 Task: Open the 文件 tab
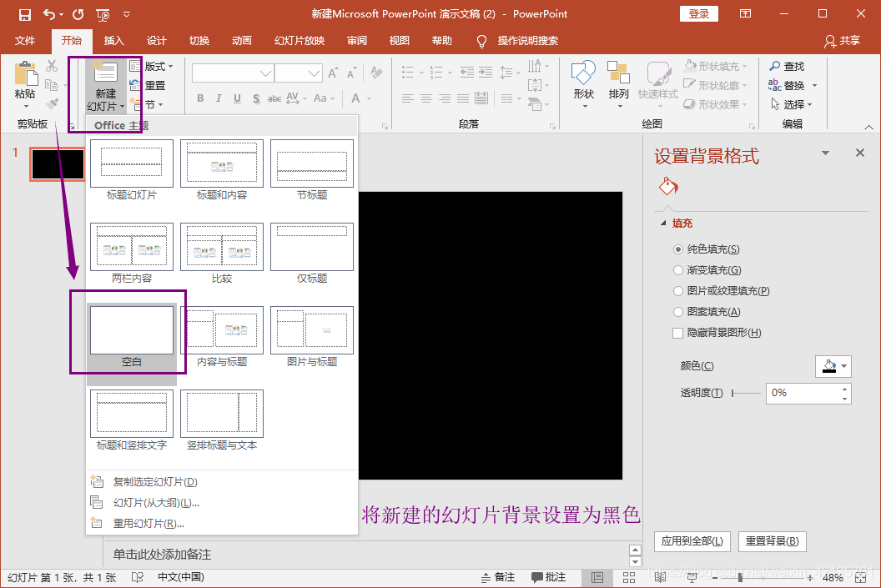25,40
